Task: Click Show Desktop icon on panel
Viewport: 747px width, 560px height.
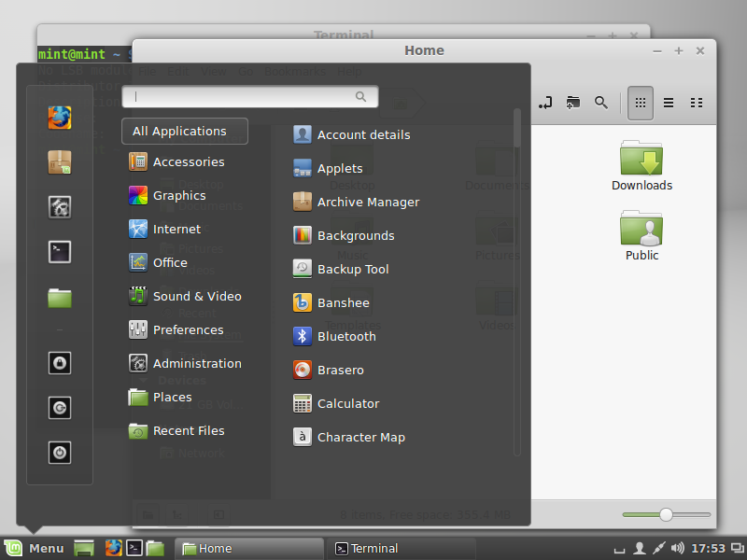Action: [x=84, y=549]
